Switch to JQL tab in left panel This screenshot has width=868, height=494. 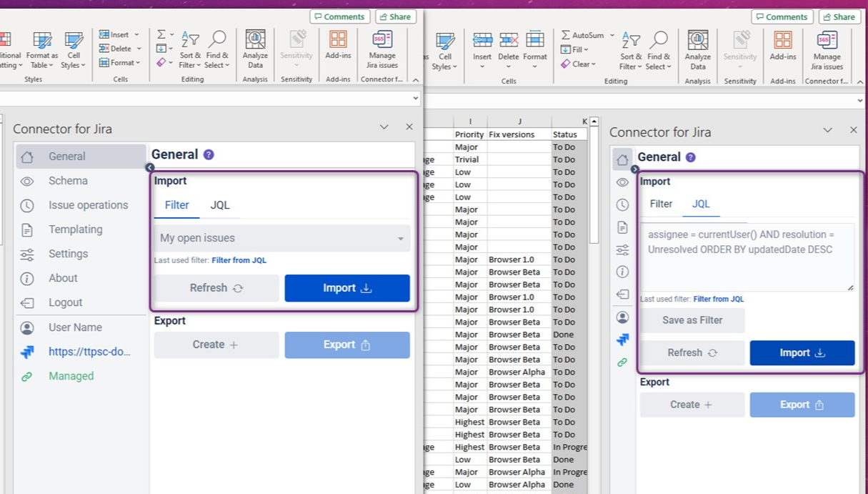220,205
